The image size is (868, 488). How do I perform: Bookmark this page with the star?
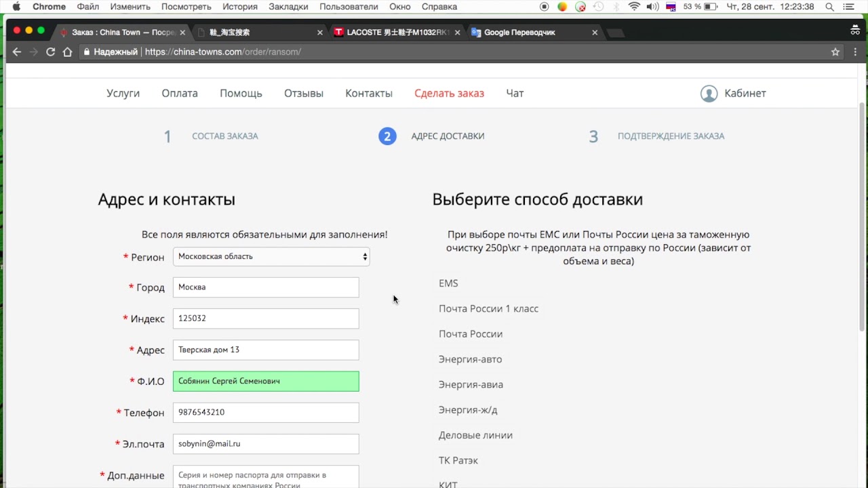pyautogui.click(x=835, y=52)
